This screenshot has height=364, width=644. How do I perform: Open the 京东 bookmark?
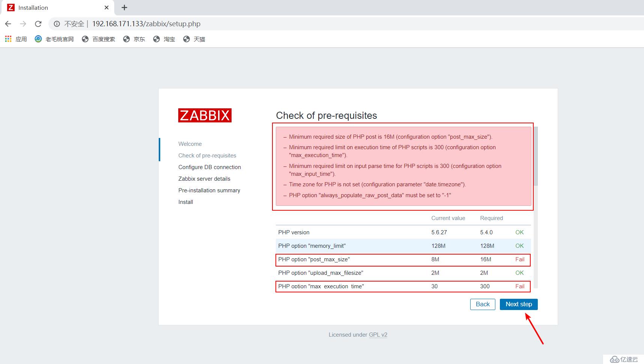click(x=134, y=39)
